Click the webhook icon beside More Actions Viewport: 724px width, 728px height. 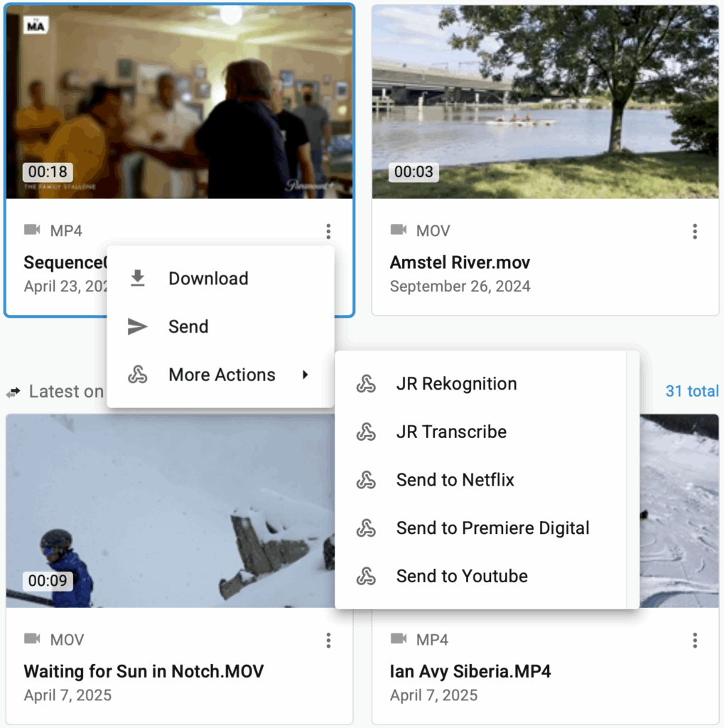coord(137,375)
